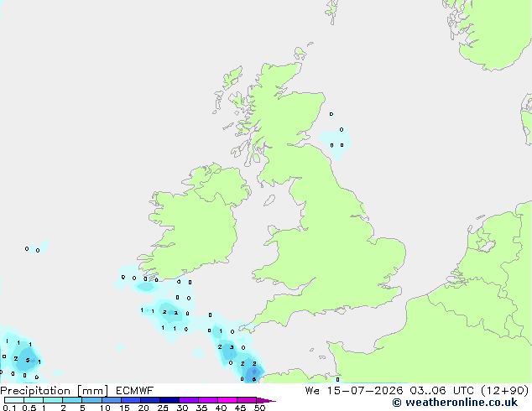Screen dimensions: 532x411
Task: Click the 0.1 legend scale value
Action: coord(9,408)
